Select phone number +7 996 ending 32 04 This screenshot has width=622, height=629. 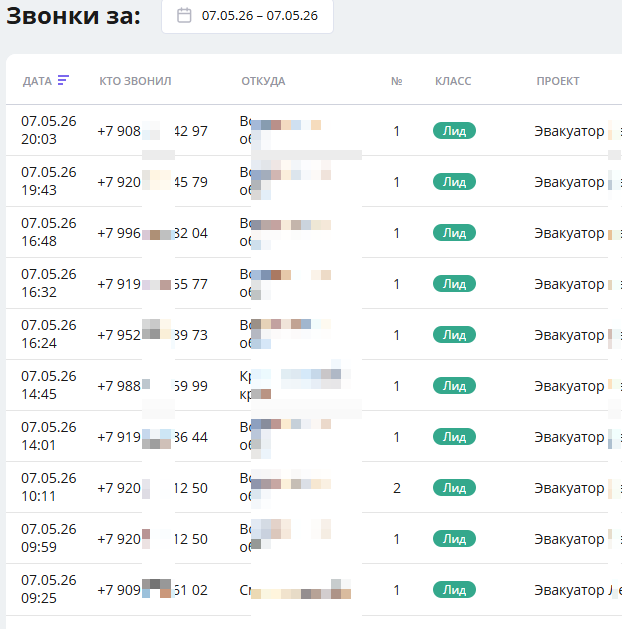(x=152, y=233)
